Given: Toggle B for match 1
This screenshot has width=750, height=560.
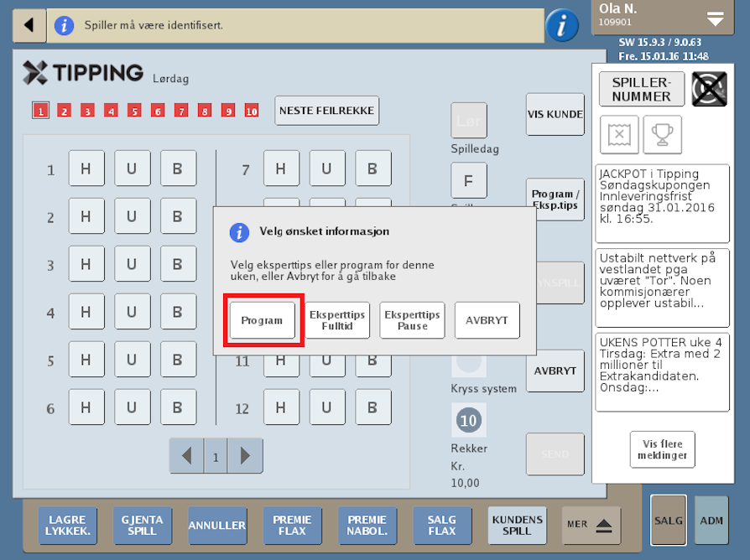Looking at the screenshot, I should coord(178,169).
